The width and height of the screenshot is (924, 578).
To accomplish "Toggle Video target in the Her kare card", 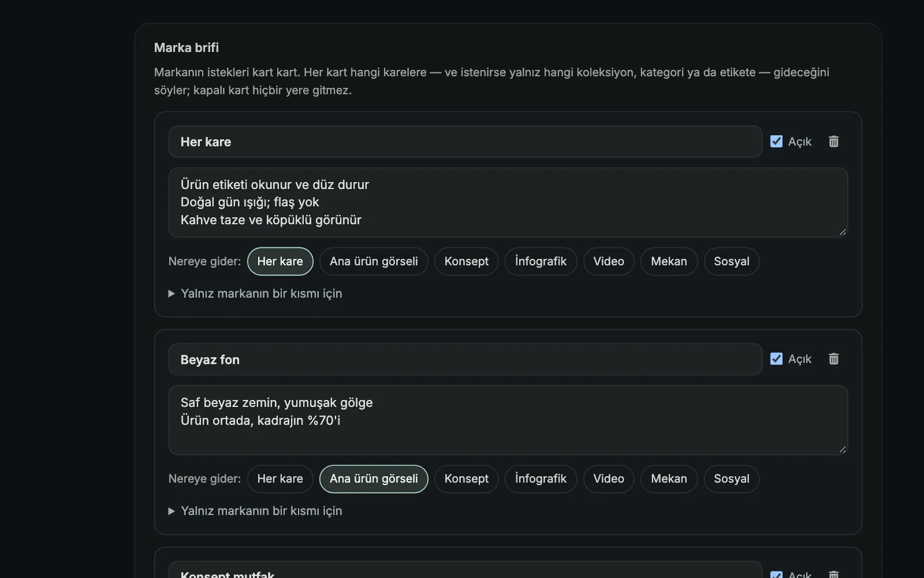I will (609, 261).
